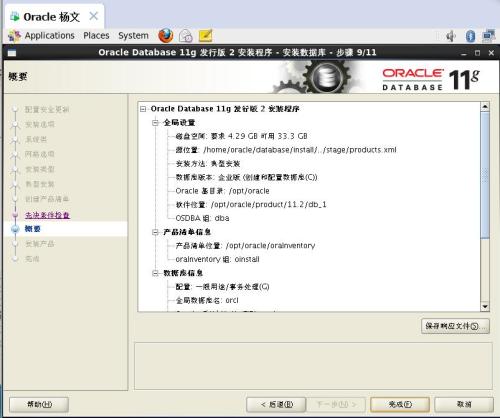Viewport: 500px width, 418px height.
Task: Select the 安装方法 row
Action: 208,163
